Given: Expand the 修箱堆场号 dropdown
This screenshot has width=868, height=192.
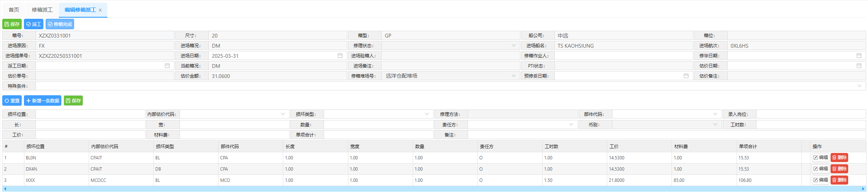Looking at the screenshot, I should point(513,76).
